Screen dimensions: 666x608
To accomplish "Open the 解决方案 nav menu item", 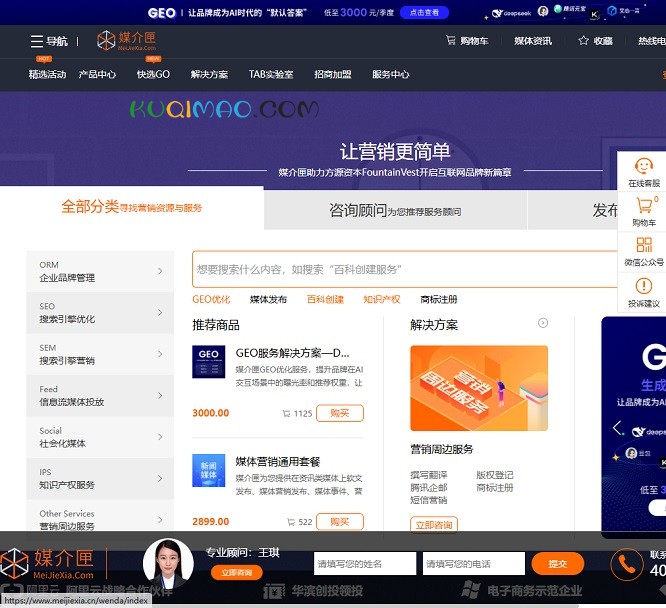I will 209,74.
